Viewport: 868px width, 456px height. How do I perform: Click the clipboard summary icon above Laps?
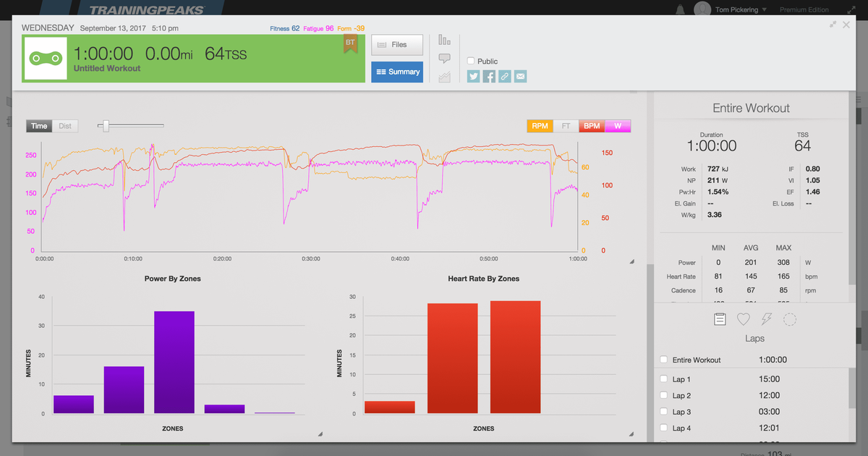pyautogui.click(x=720, y=319)
